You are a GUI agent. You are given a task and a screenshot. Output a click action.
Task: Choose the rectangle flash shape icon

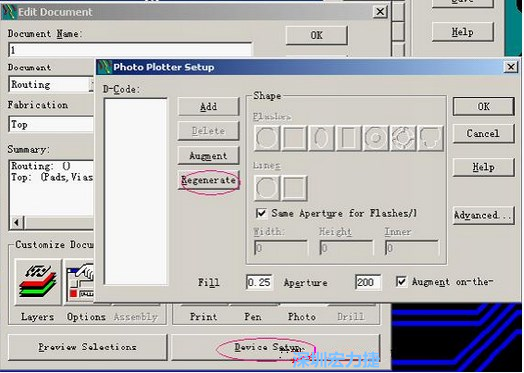[x=349, y=138]
